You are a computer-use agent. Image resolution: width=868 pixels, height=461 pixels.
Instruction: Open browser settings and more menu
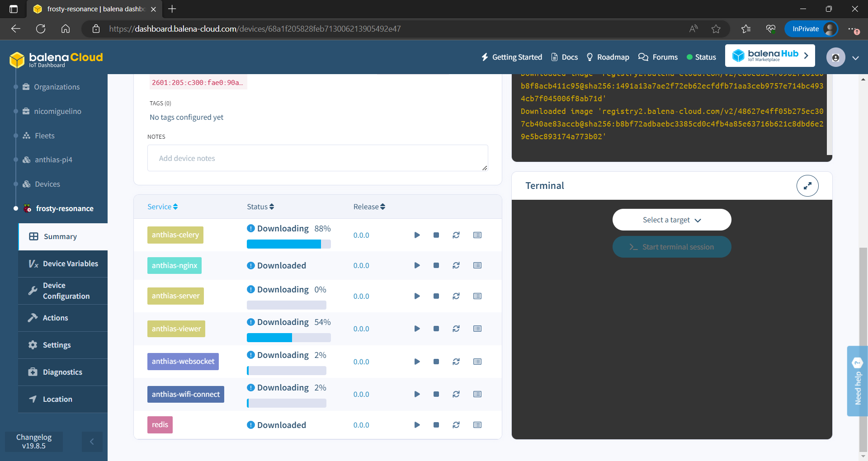[854, 29]
